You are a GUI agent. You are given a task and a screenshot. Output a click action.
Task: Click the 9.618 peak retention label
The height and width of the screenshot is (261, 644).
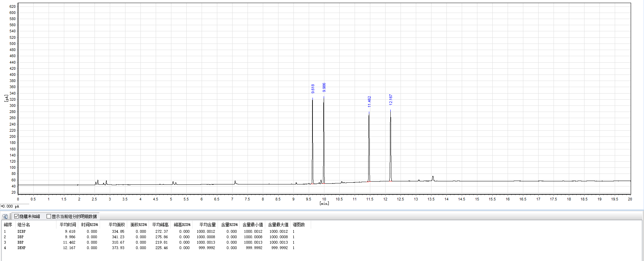(313, 89)
